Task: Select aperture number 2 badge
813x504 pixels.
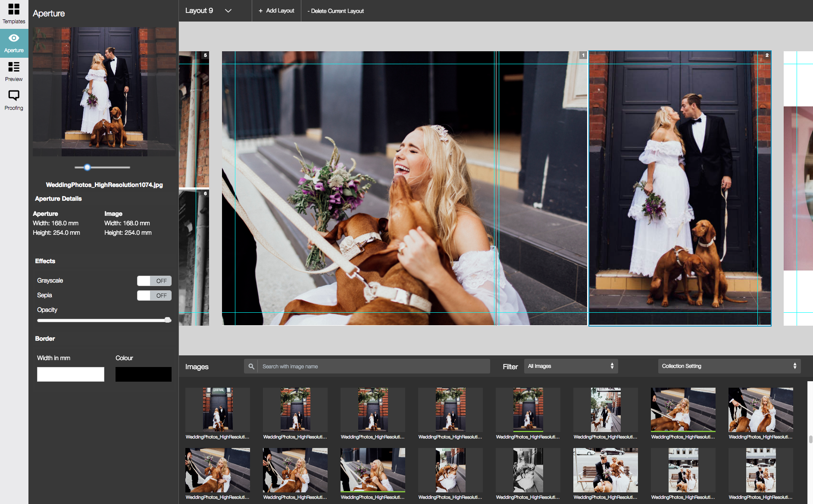Action: 767,55
